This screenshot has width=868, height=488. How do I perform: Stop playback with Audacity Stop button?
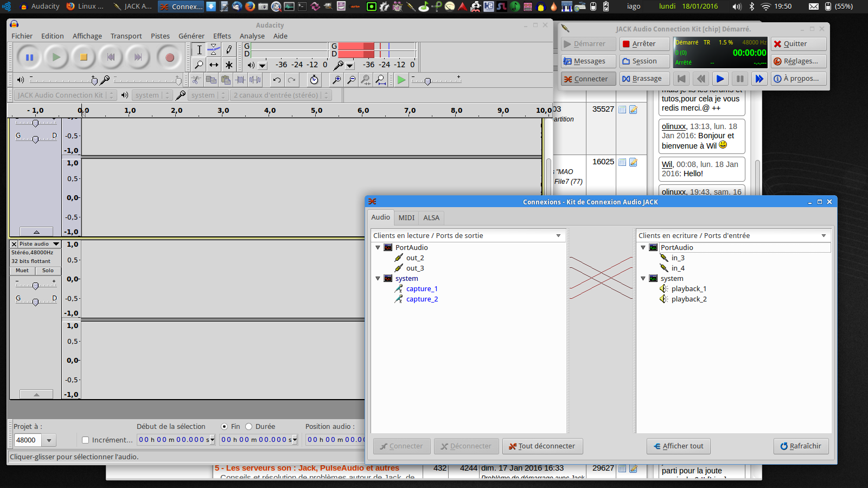(x=84, y=57)
